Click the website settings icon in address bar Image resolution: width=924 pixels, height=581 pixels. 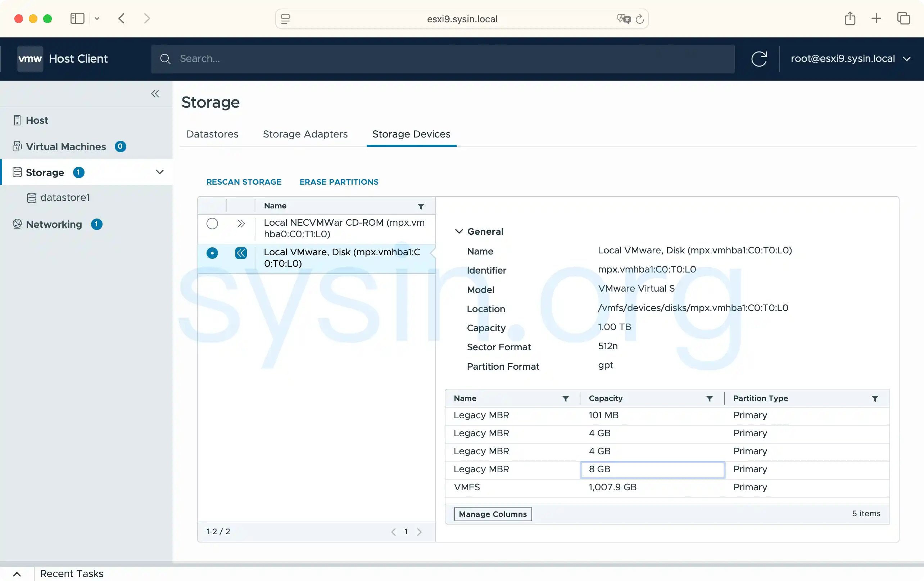click(285, 19)
